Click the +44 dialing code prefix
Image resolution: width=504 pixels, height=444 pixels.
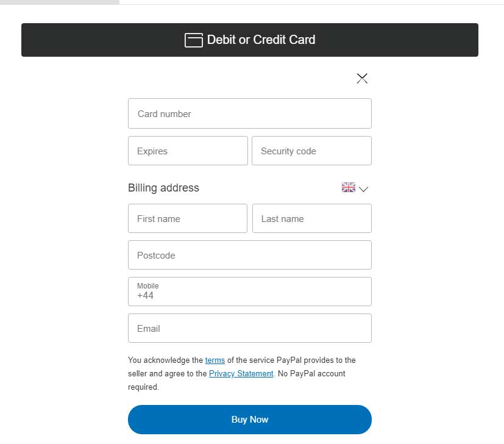[145, 295]
